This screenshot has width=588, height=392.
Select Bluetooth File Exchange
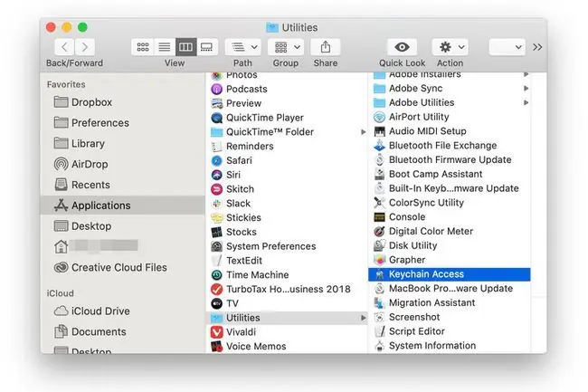(x=450, y=145)
